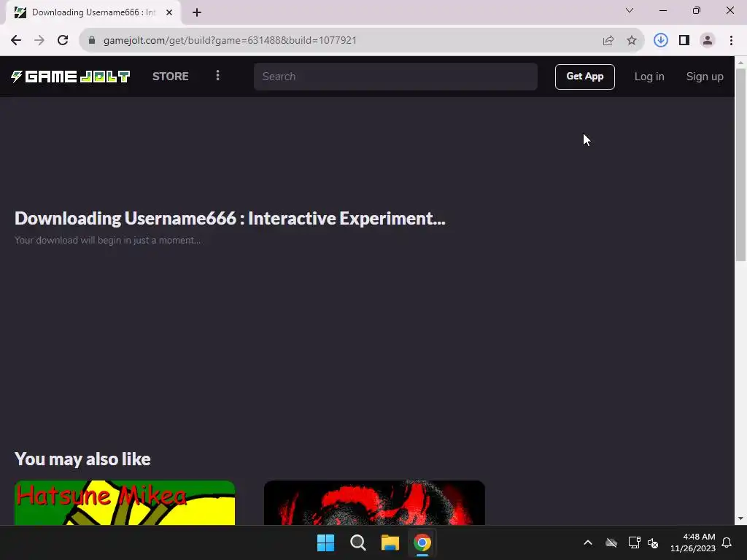747x560 pixels.
Task: Click 'Your download will begin in just a moment...'
Action: pos(108,240)
